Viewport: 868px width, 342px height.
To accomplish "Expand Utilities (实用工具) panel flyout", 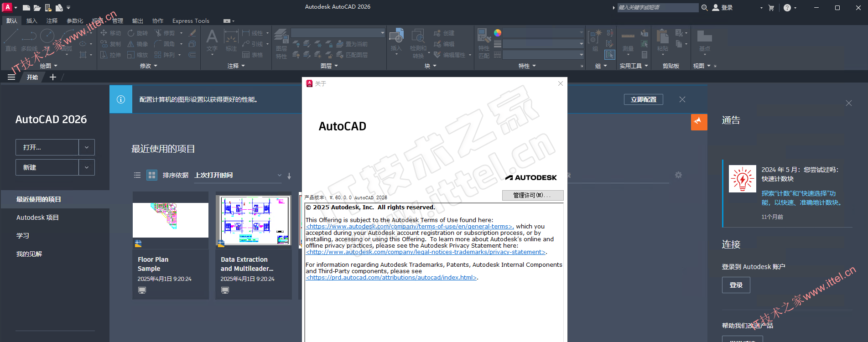I will [x=634, y=66].
